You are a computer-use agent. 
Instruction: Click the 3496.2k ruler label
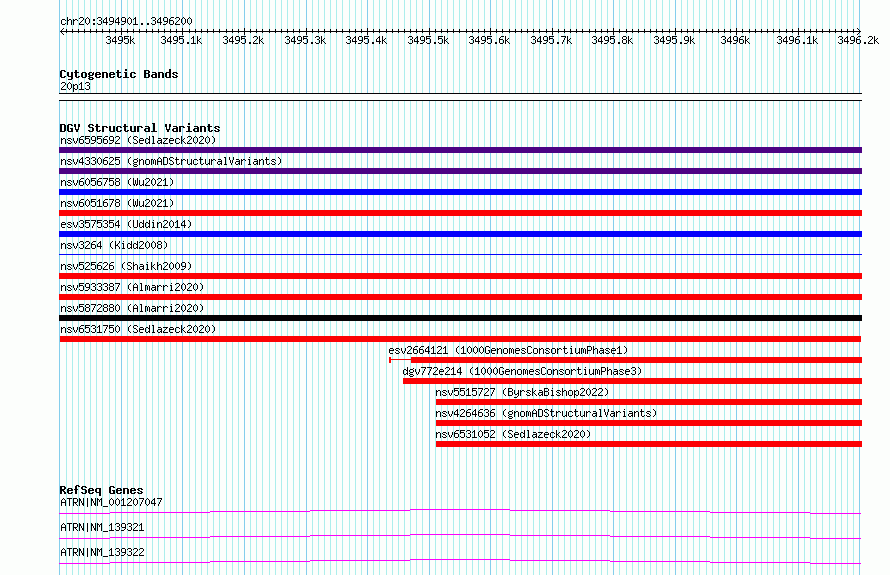(x=858, y=40)
